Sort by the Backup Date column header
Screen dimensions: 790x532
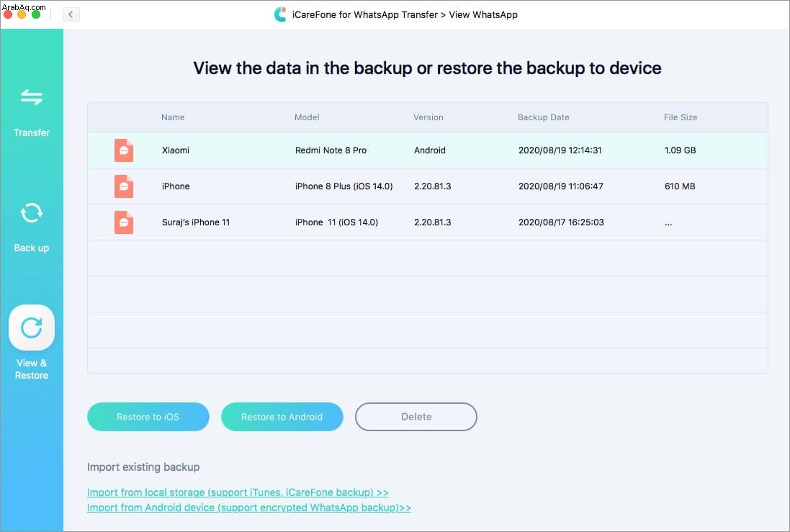click(x=543, y=117)
